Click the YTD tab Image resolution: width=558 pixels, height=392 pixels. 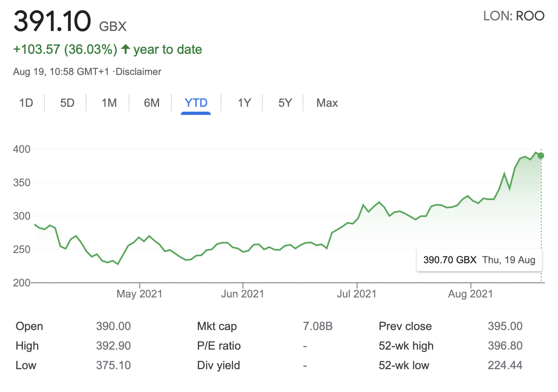pyautogui.click(x=196, y=103)
